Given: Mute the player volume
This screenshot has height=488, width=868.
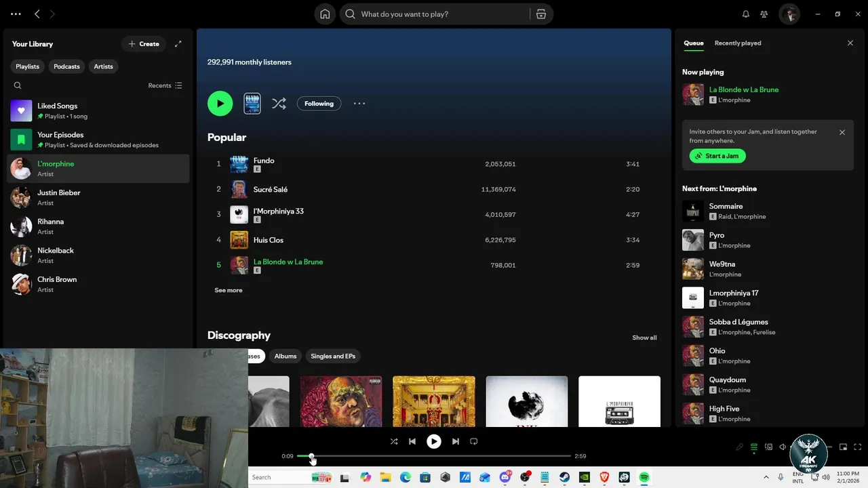Looking at the screenshot, I should [783, 447].
